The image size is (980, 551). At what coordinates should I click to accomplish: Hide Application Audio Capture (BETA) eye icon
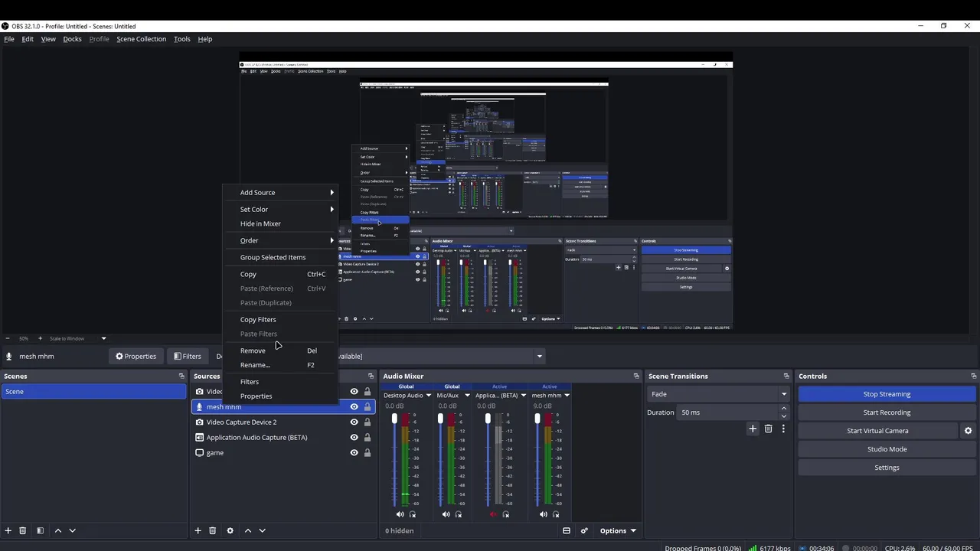click(354, 437)
